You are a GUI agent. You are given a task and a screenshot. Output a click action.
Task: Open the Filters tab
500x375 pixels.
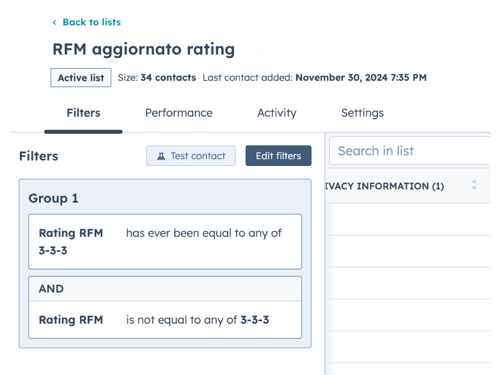click(83, 113)
